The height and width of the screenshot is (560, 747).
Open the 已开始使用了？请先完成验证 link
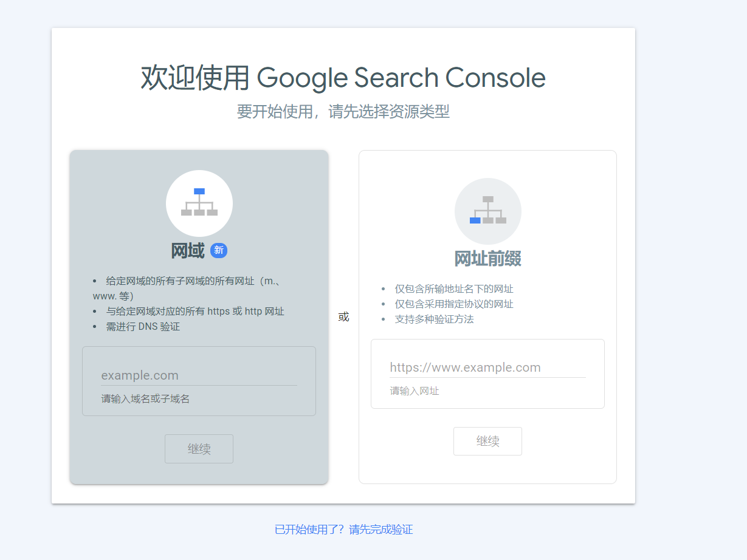tap(343, 530)
